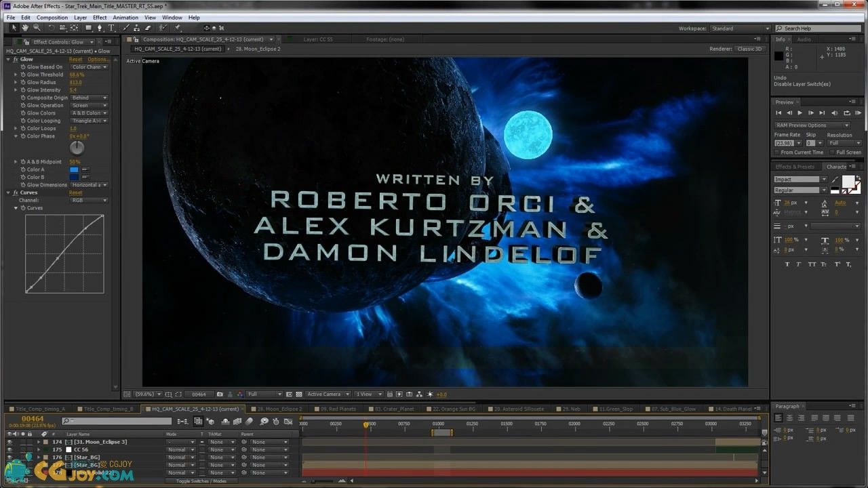Select the Pen tool
The image size is (868, 488).
tap(100, 28)
